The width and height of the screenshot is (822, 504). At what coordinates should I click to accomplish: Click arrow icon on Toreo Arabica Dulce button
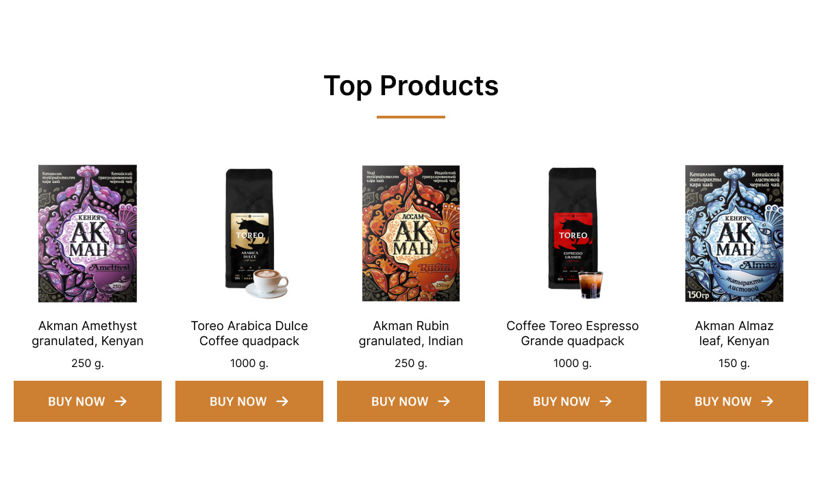point(282,401)
